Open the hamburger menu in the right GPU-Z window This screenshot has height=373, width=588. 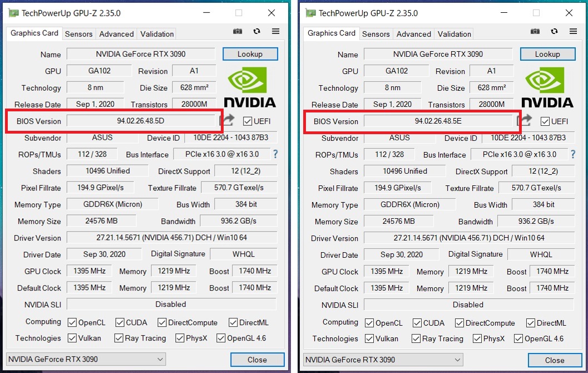[x=573, y=31]
